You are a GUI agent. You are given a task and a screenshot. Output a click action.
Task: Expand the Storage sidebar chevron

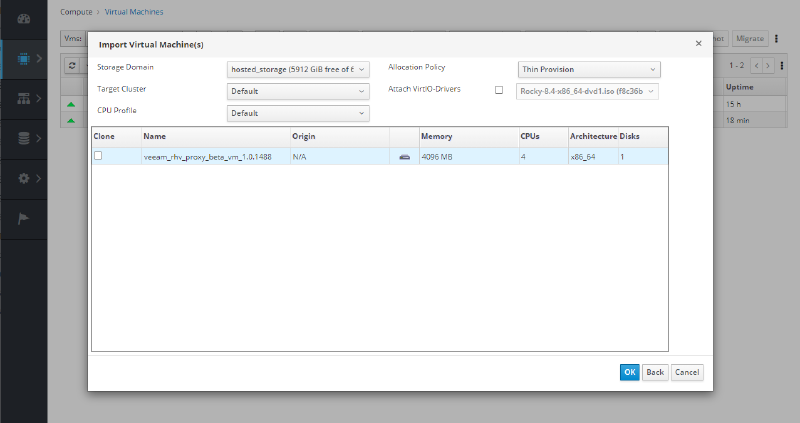coord(39,138)
